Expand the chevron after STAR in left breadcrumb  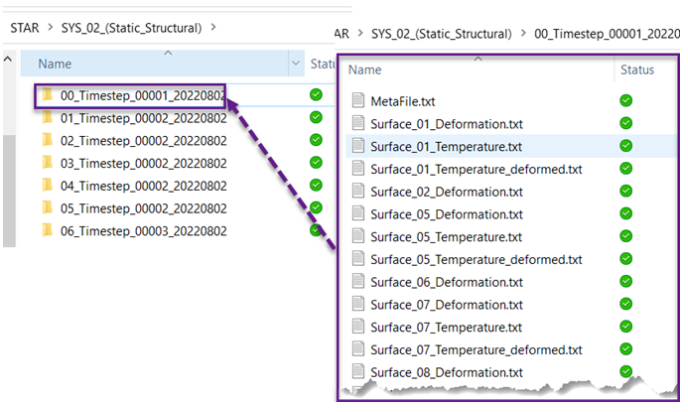pos(48,27)
